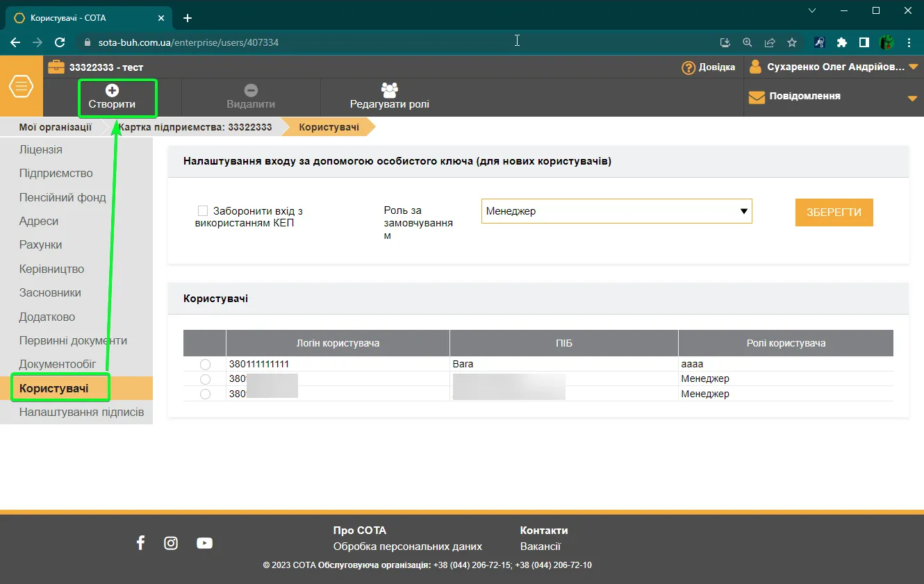This screenshot has height=584, width=924.
Task: Expand the Менеджер default role dropdown
Action: pyautogui.click(x=616, y=211)
